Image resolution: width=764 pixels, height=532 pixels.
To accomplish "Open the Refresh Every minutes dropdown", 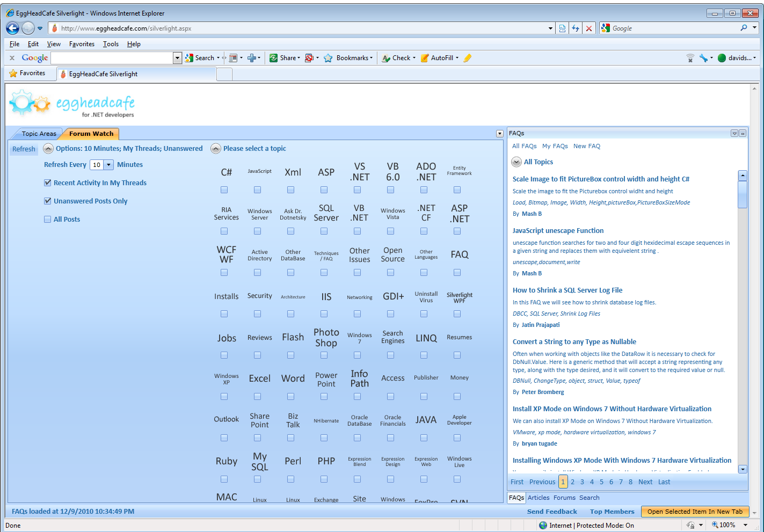I will [108, 165].
